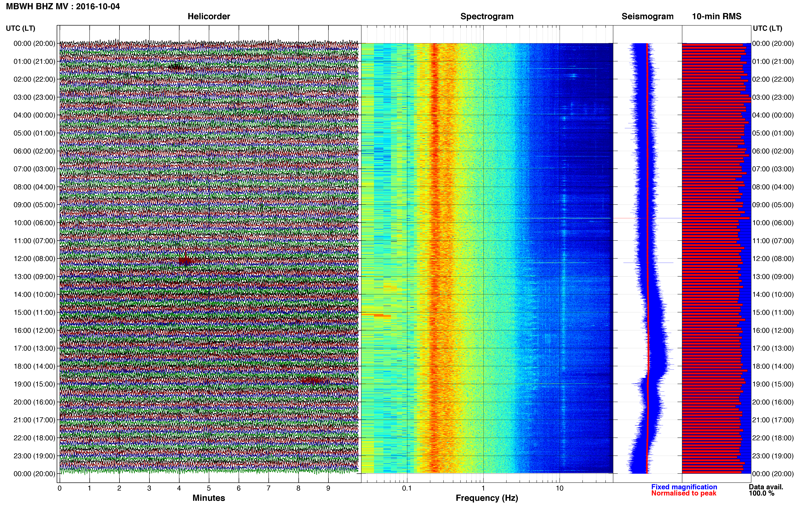Click the horizontal spike line before 10:00 in Seismogram
The height and width of the screenshot is (508, 812).
[648, 218]
